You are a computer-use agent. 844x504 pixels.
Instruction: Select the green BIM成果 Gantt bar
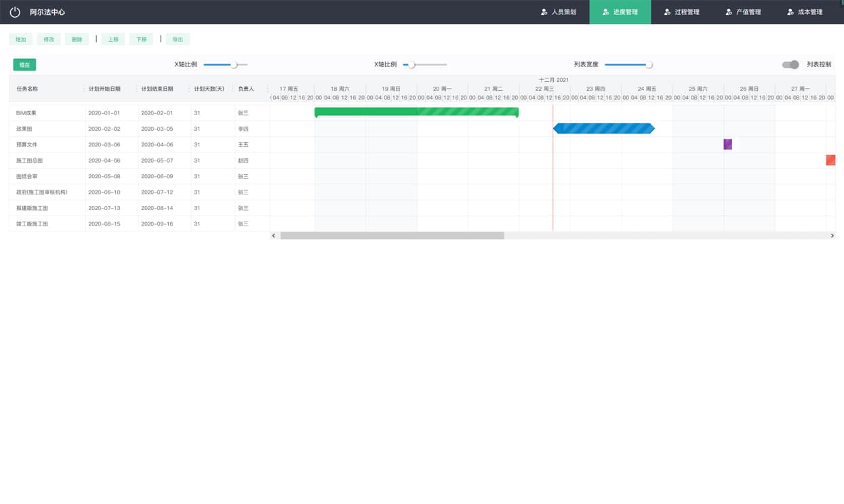coord(416,112)
